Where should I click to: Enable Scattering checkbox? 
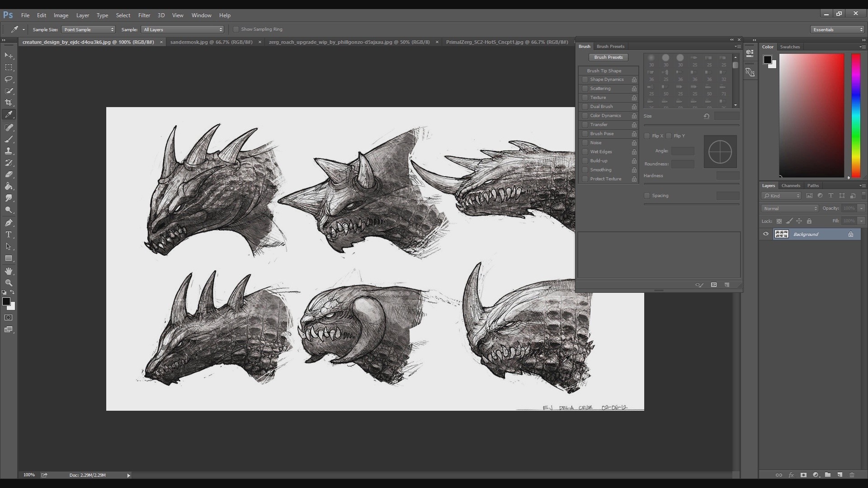click(585, 89)
